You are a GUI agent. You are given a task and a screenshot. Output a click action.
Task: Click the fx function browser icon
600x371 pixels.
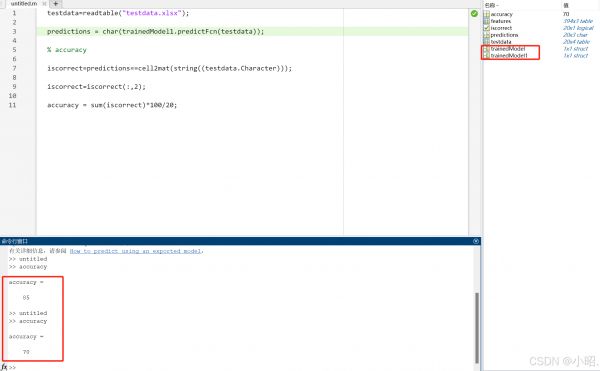coord(4,367)
